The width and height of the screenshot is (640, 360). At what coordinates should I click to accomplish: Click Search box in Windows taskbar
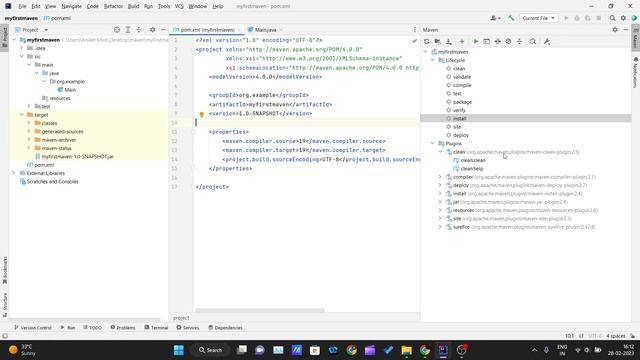[x=211, y=350]
